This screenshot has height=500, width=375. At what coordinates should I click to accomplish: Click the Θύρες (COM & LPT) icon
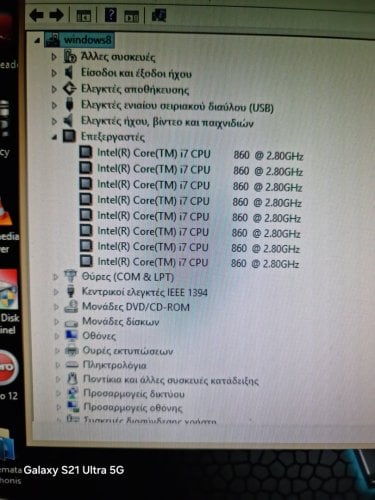[x=70, y=276]
